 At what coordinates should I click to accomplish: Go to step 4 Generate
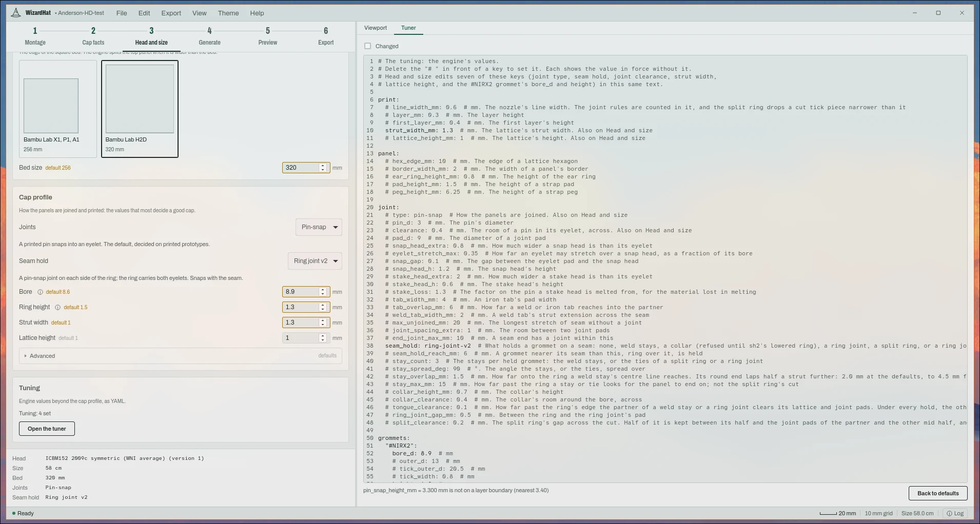click(209, 36)
